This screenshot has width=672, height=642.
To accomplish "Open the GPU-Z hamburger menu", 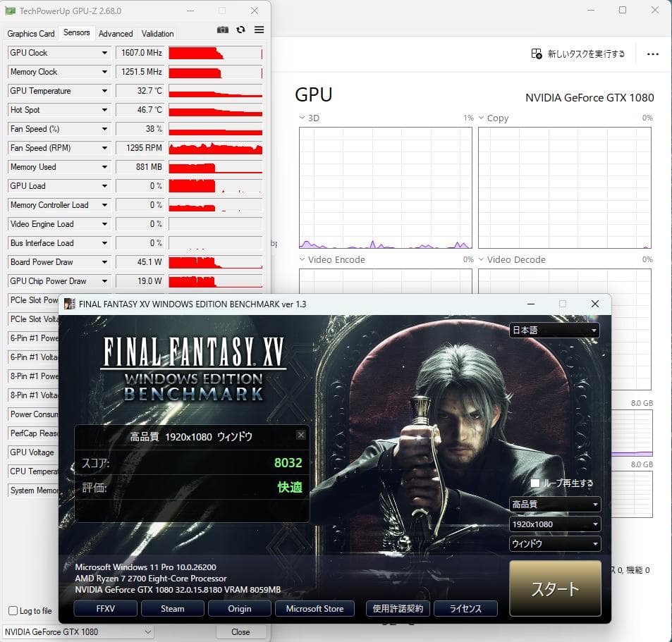I will click(259, 30).
